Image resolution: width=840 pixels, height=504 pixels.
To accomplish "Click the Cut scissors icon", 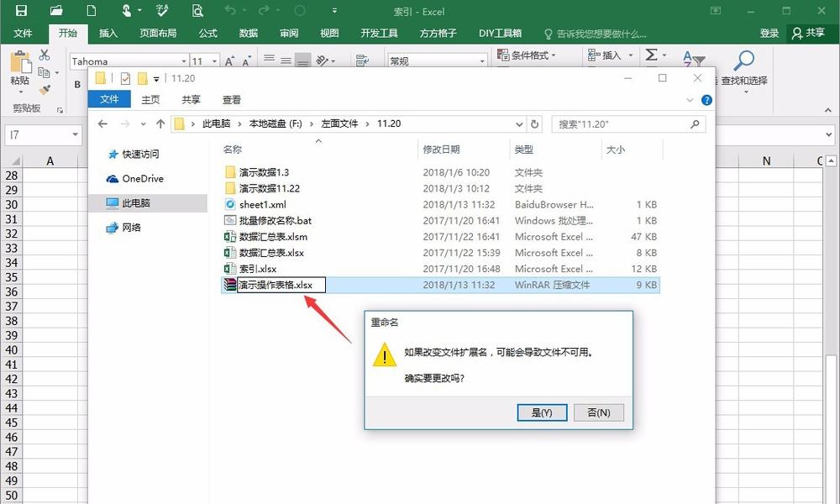I will pos(44,55).
